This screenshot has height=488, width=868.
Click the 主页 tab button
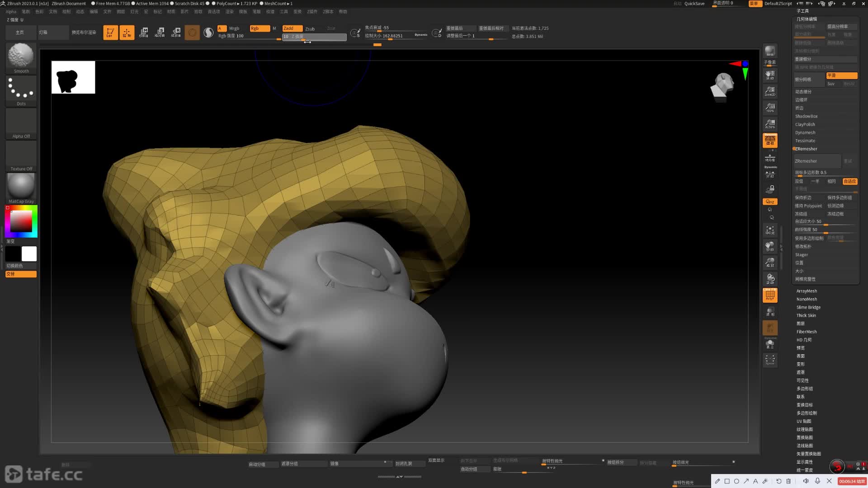[21, 33]
